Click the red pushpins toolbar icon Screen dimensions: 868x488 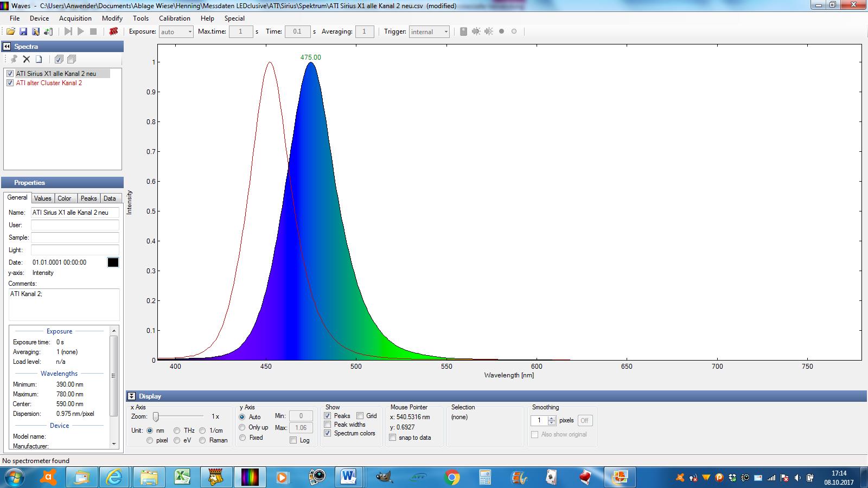[113, 31]
